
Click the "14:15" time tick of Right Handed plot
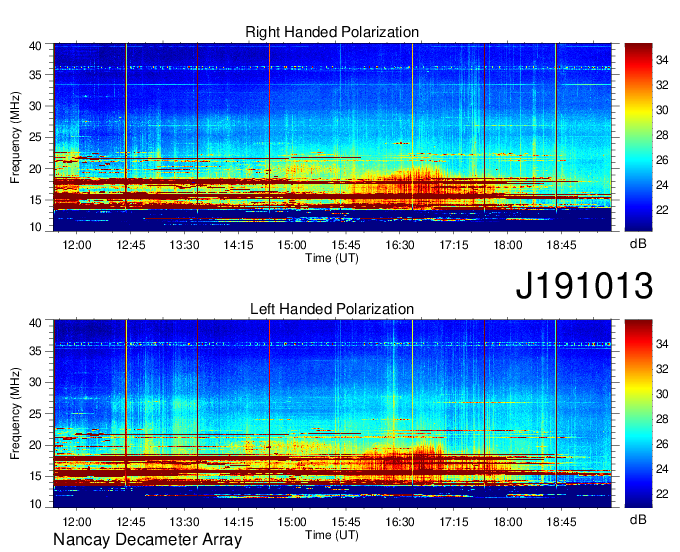click(239, 245)
